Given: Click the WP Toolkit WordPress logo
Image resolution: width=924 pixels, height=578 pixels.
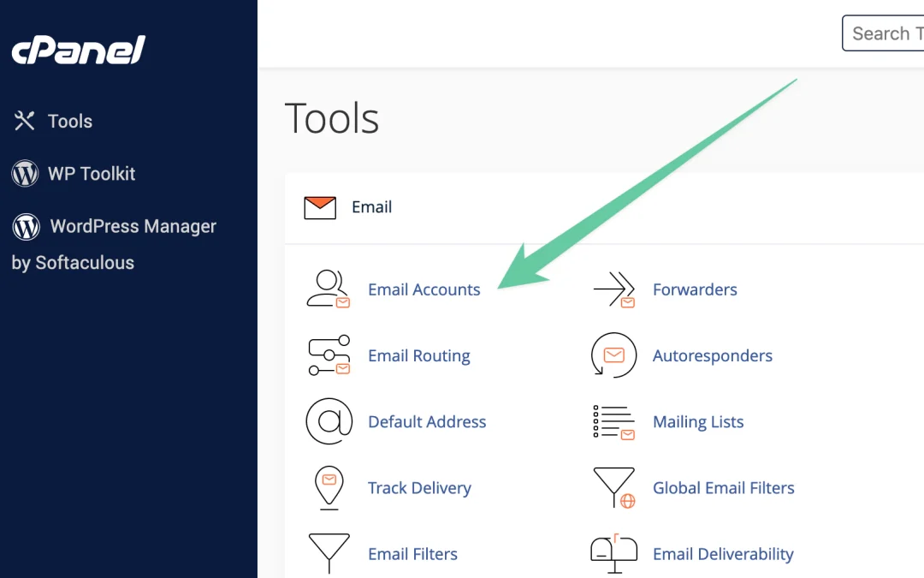Looking at the screenshot, I should click(x=25, y=173).
